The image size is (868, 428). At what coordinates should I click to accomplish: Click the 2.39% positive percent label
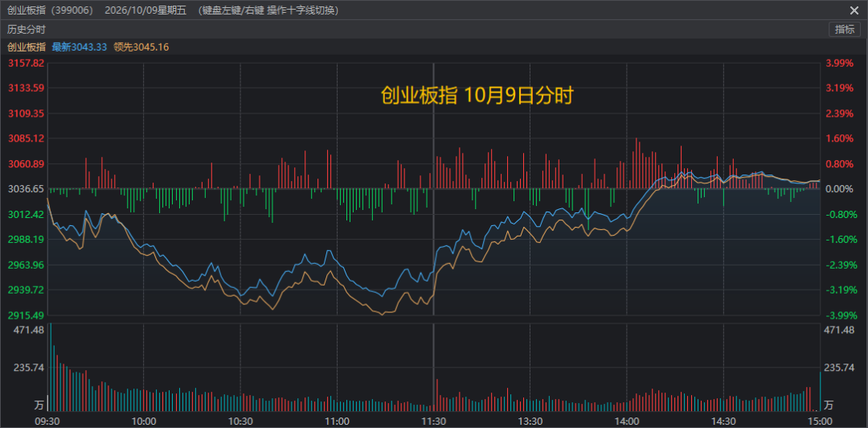[x=840, y=113]
